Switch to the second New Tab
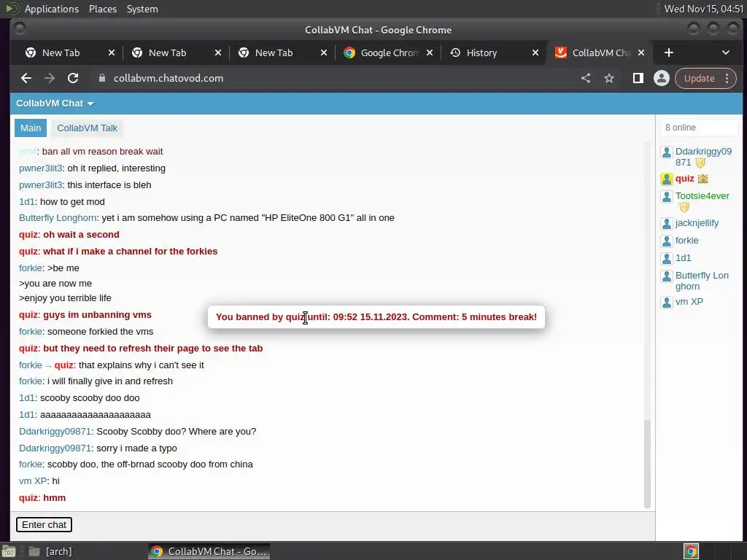Screen dimensions: 747x560 [x=167, y=52]
